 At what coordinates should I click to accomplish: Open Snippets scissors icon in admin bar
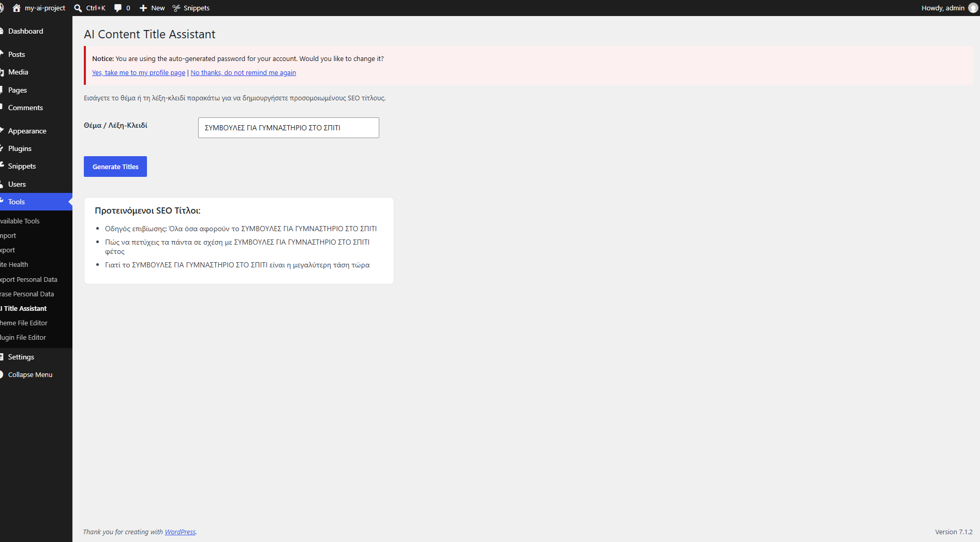coord(176,8)
